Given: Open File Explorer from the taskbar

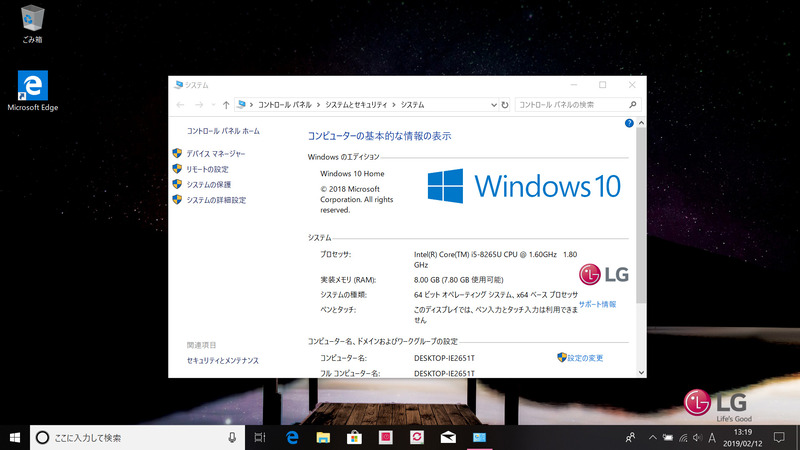Looking at the screenshot, I should click(323, 437).
